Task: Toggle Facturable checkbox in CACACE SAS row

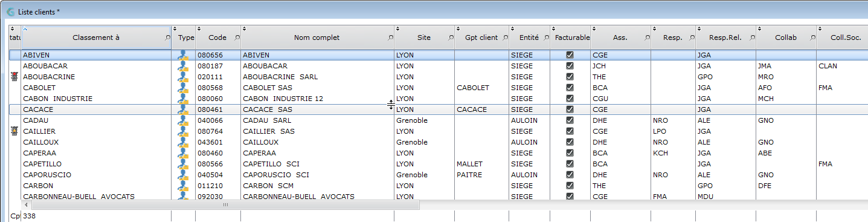Action: (570, 109)
